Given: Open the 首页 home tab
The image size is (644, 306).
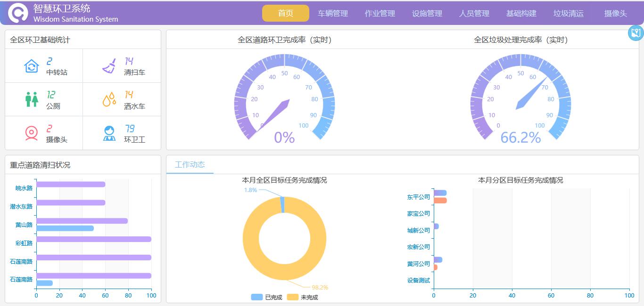Looking at the screenshot, I should 286,13.
